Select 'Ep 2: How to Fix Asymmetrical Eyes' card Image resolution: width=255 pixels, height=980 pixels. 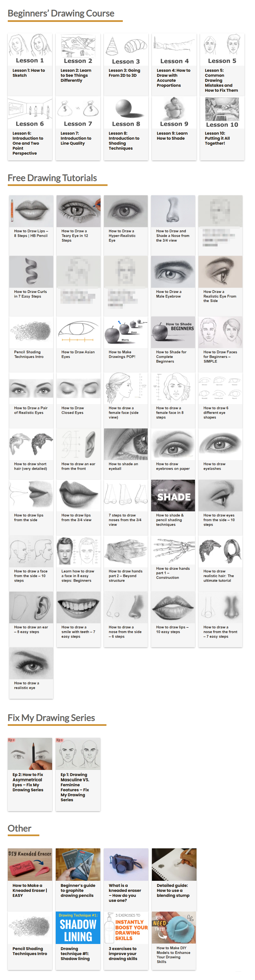pos(30,775)
